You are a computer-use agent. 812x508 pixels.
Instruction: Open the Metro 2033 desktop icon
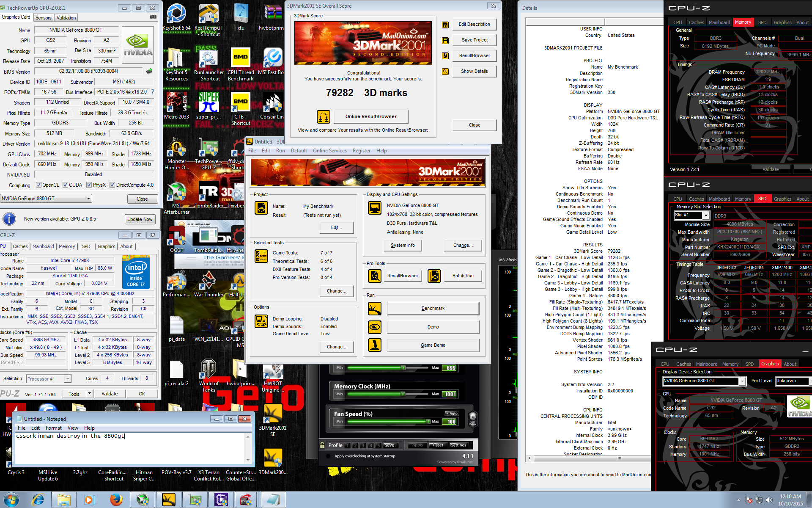(x=176, y=106)
